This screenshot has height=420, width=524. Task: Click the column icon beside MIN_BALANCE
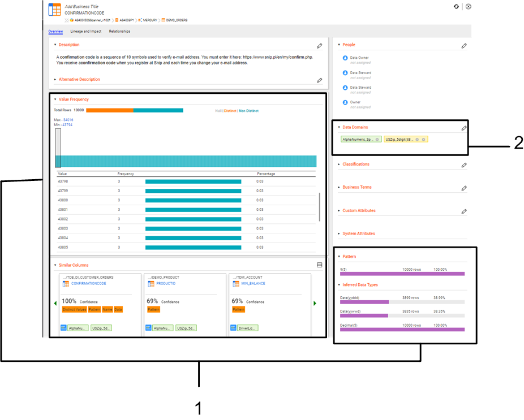point(236,284)
